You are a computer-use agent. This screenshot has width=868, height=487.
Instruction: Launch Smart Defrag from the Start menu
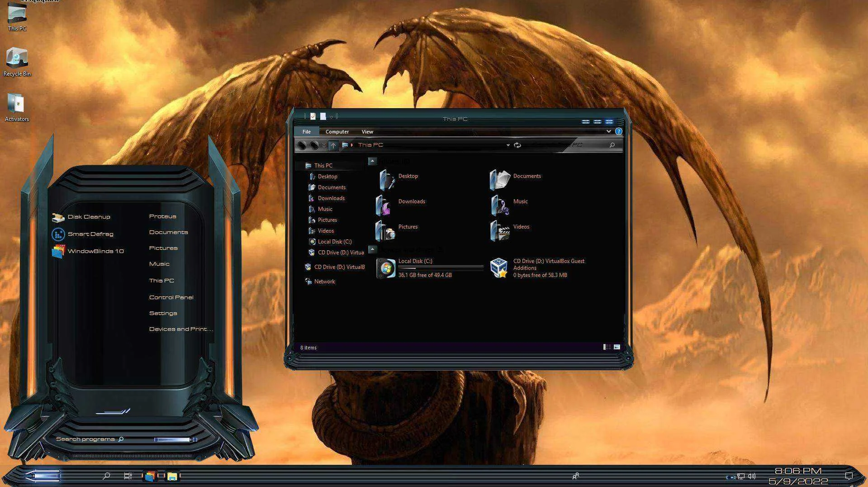point(83,234)
